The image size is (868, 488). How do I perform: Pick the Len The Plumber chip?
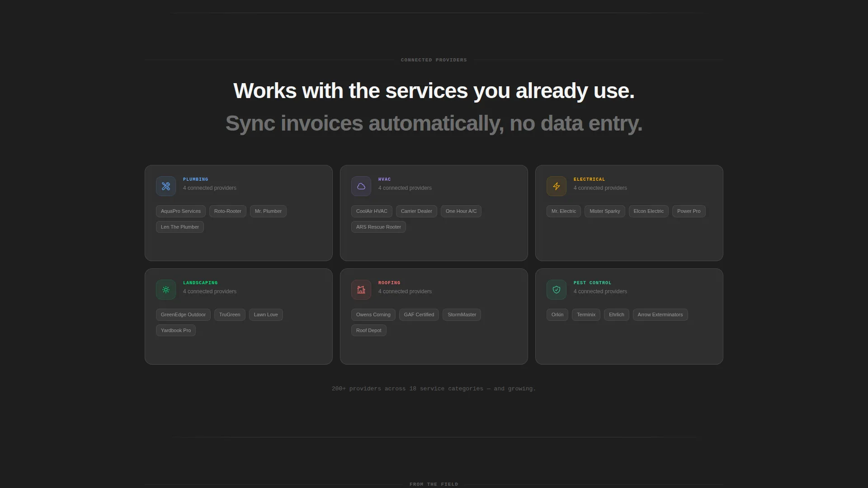tap(180, 227)
